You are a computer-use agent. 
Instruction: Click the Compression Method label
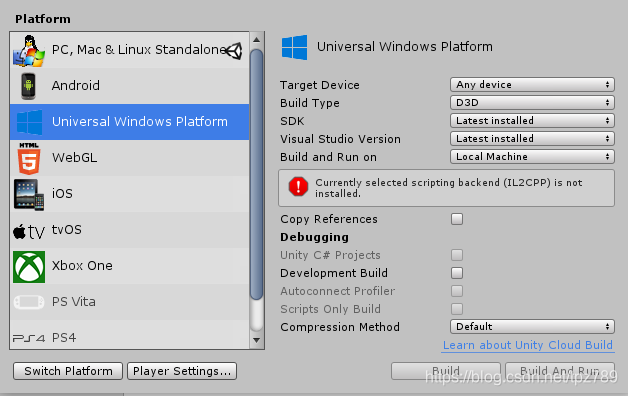[340, 327]
